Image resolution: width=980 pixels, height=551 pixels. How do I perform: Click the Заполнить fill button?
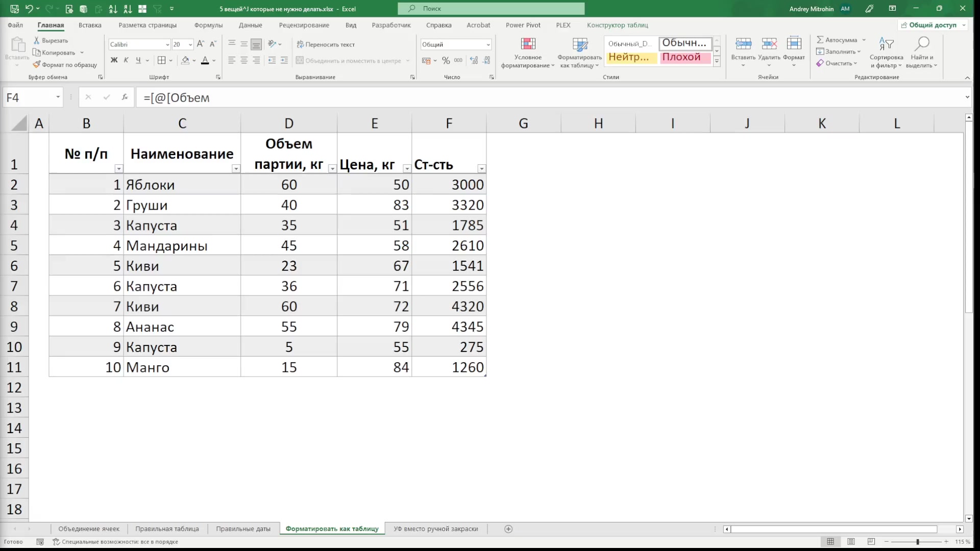[838, 52]
